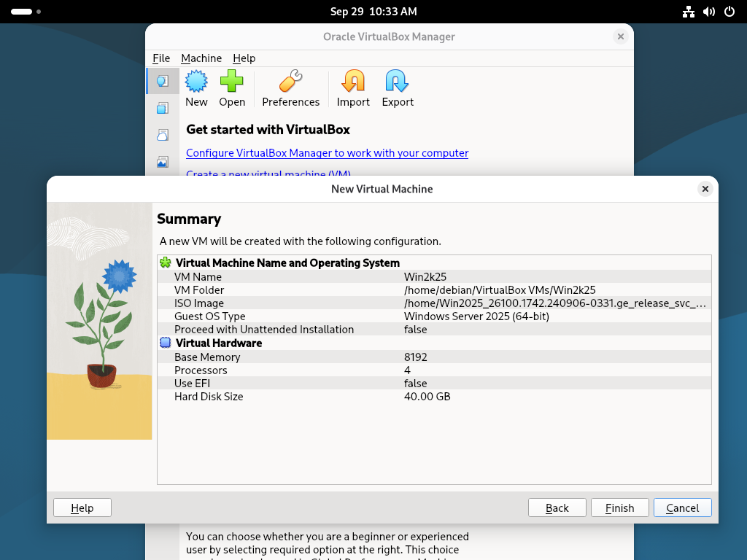Go Back to the previous wizard page
The width and height of the screenshot is (747, 560).
(x=557, y=507)
